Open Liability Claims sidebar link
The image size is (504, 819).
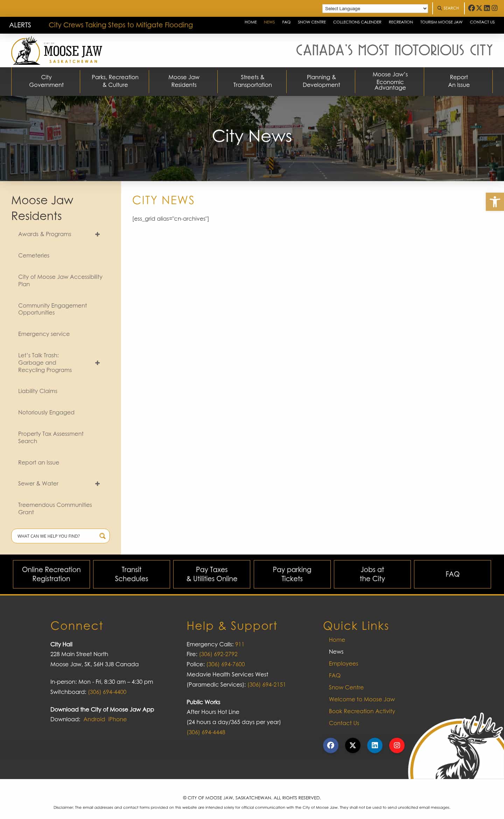click(x=37, y=391)
